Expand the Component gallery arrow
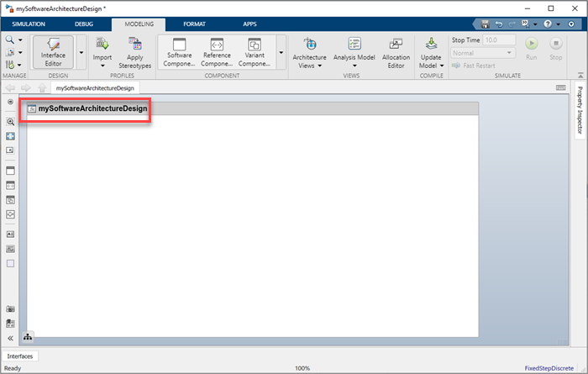The width and height of the screenshot is (588, 374). (x=281, y=52)
